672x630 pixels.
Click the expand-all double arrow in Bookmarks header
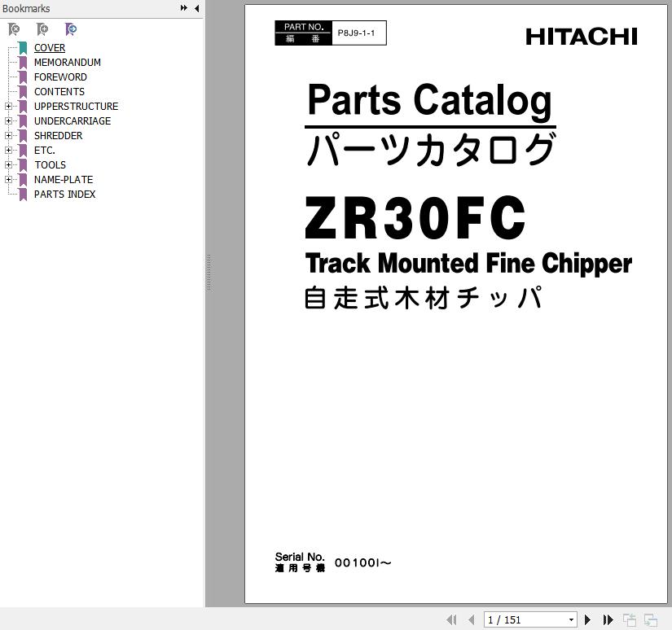184,8
